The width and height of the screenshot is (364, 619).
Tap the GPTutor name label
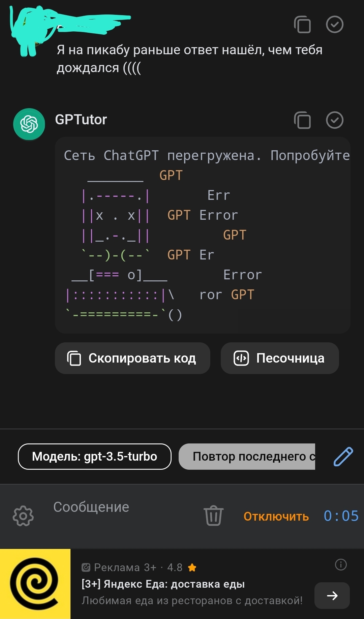81,120
